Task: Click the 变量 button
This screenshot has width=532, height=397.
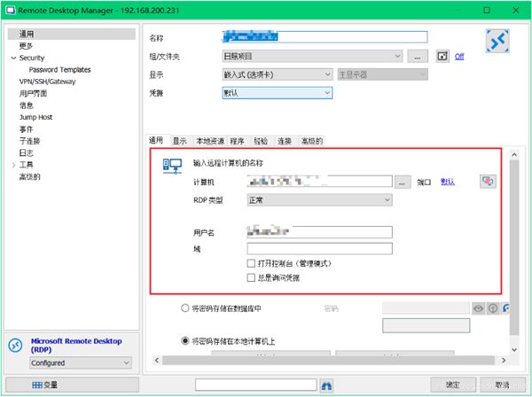Action: coord(73,385)
